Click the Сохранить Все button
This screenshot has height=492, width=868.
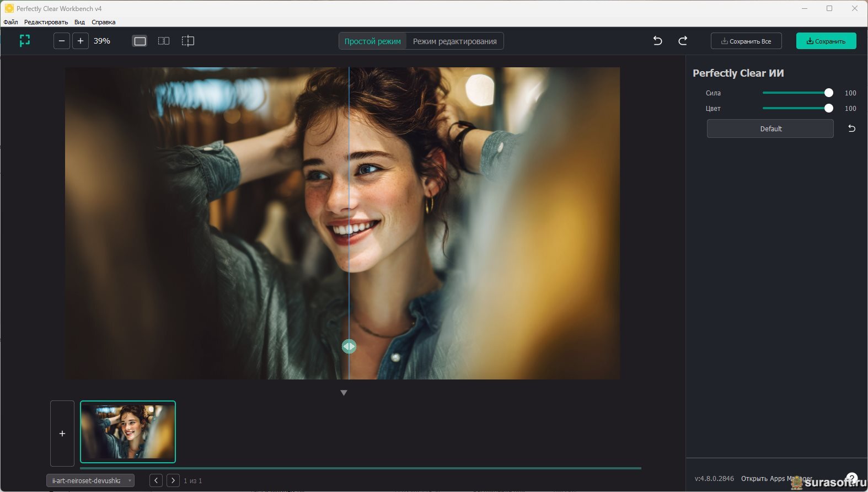pos(746,41)
